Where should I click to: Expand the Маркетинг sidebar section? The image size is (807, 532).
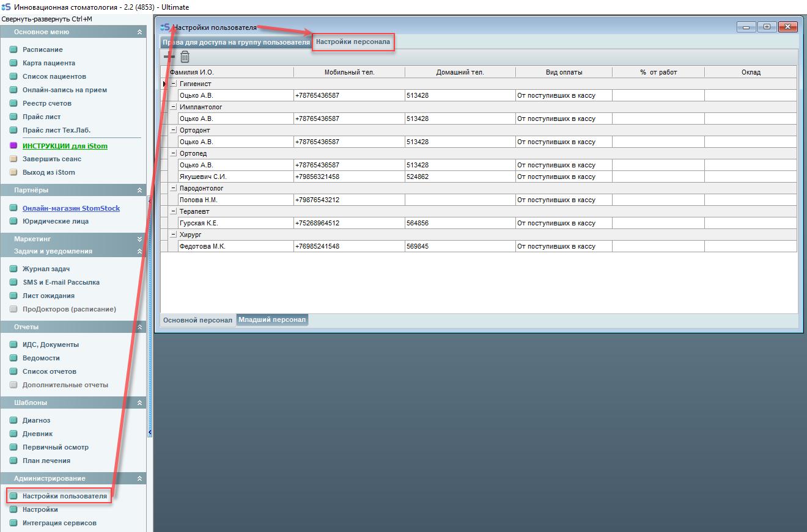tap(139, 239)
